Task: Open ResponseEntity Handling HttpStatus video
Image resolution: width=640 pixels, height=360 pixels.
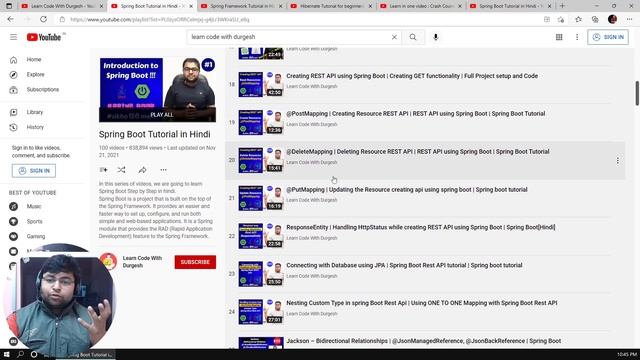Action: tap(420, 227)
